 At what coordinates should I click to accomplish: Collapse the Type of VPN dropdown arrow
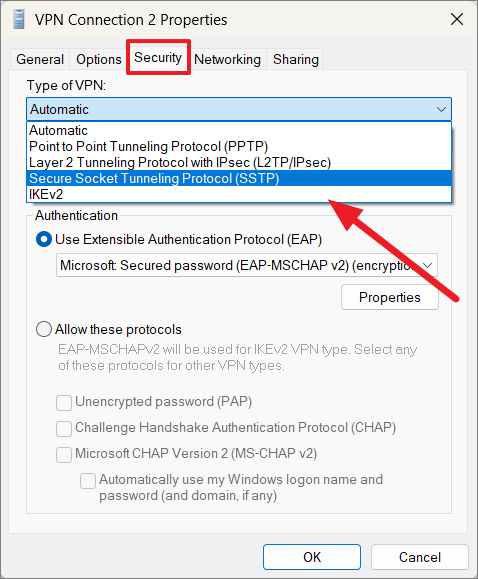441,109
